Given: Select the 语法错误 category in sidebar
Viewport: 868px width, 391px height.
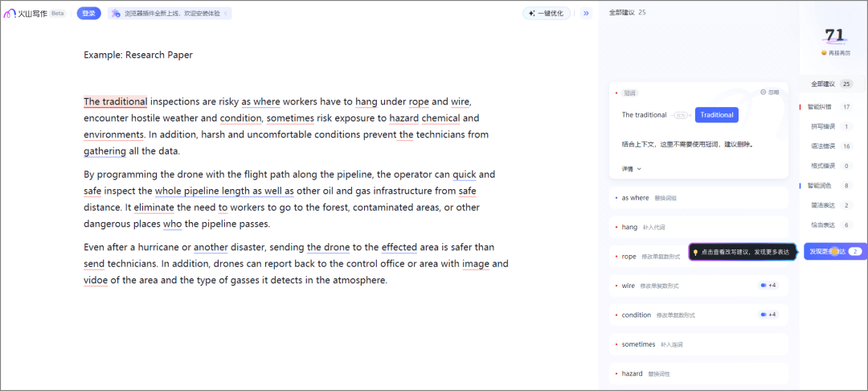Looking at the screenshot, I should (x=823, y=146).
